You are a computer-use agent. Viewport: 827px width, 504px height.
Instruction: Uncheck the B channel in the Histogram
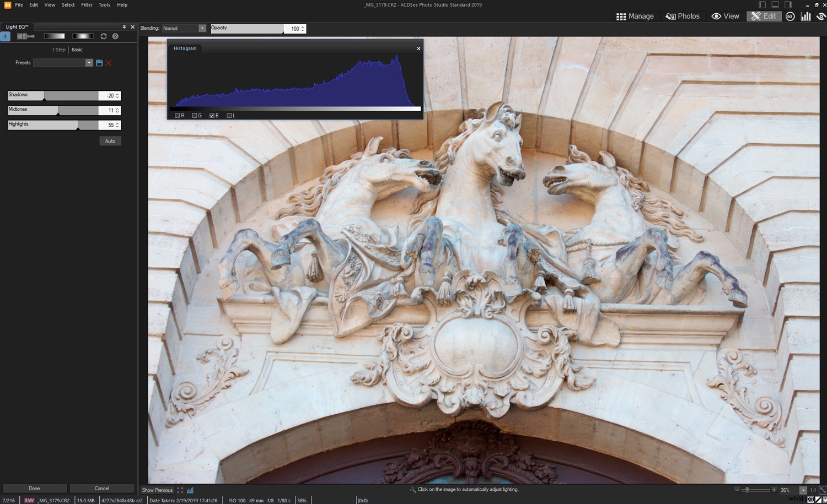pyautogui.click(x=212, y=115)
